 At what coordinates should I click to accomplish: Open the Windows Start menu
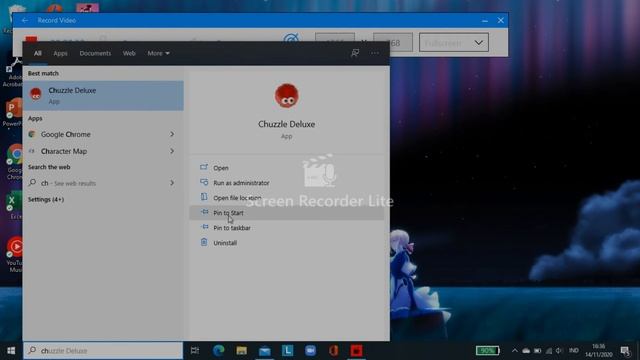click(x=11, y=351)
